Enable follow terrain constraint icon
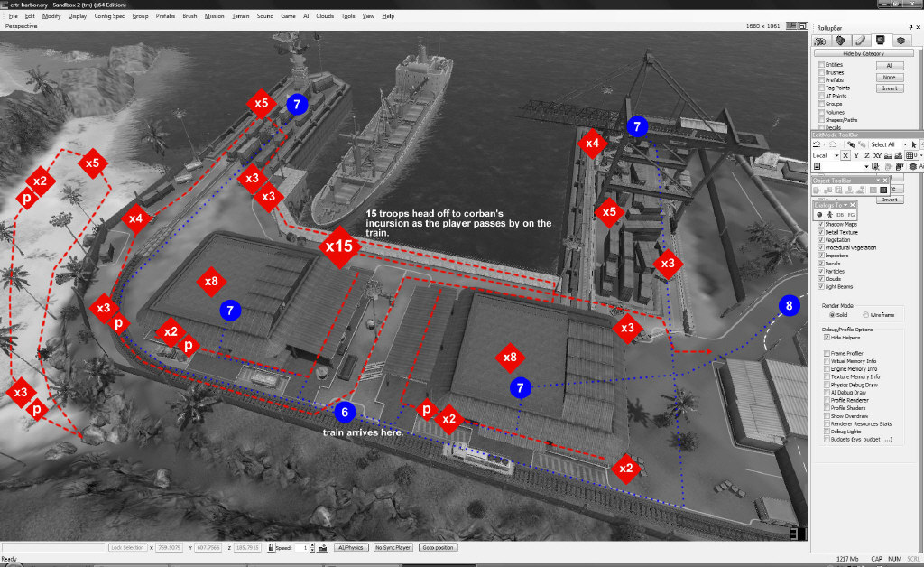Screen dimensions: 924x567 [x=889, y=155]
